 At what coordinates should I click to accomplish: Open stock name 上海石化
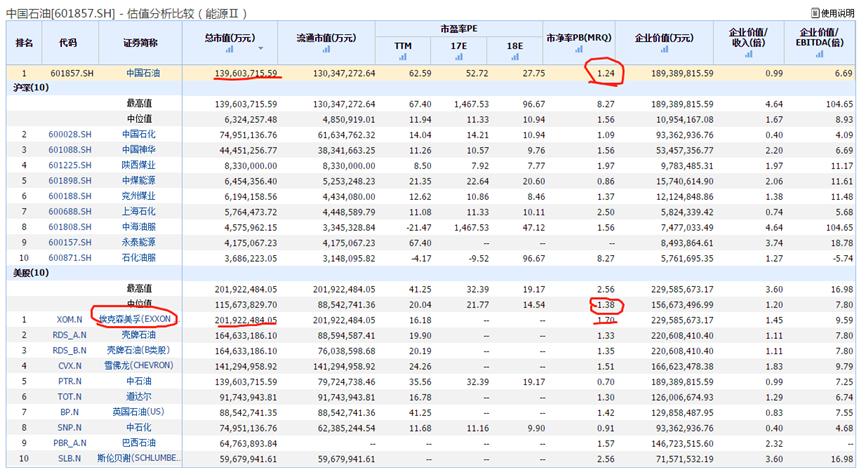point(139,212)
